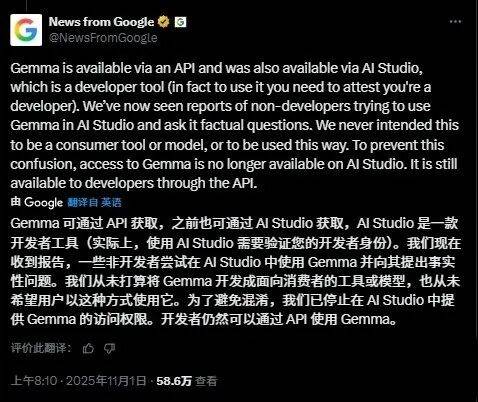Click the English line starting "Gemma is available"
This screenshot has height=402, width=478.
pyautogui.click(x=217, y=68)
